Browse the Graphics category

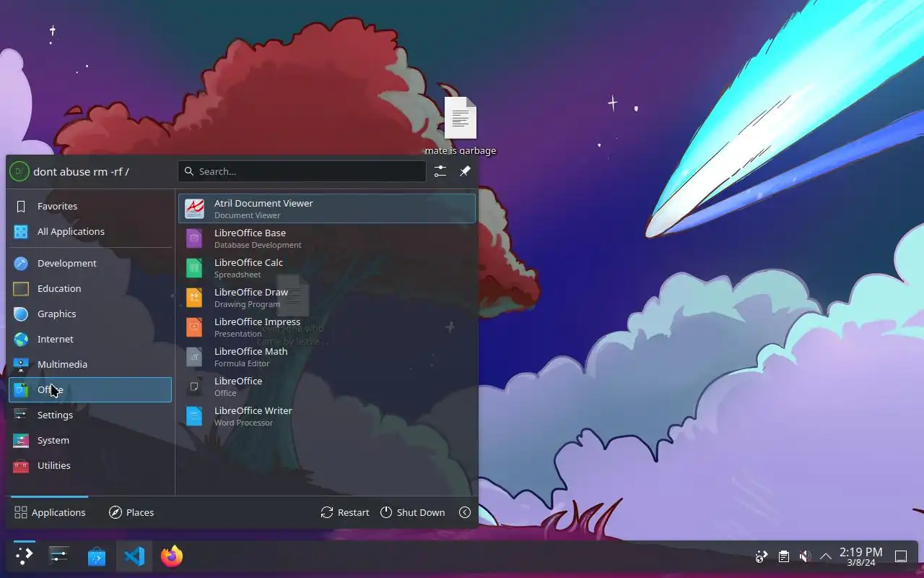(90, 314)
